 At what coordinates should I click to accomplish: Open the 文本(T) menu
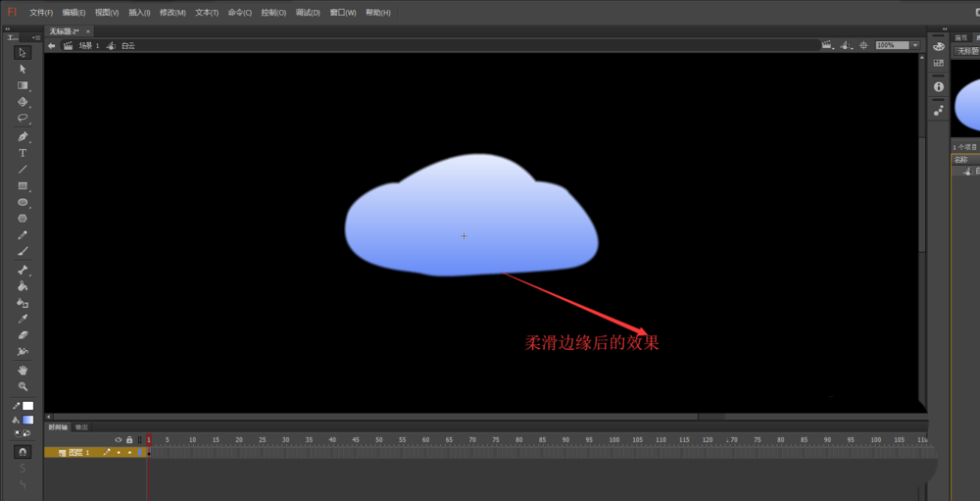point(207,13)
